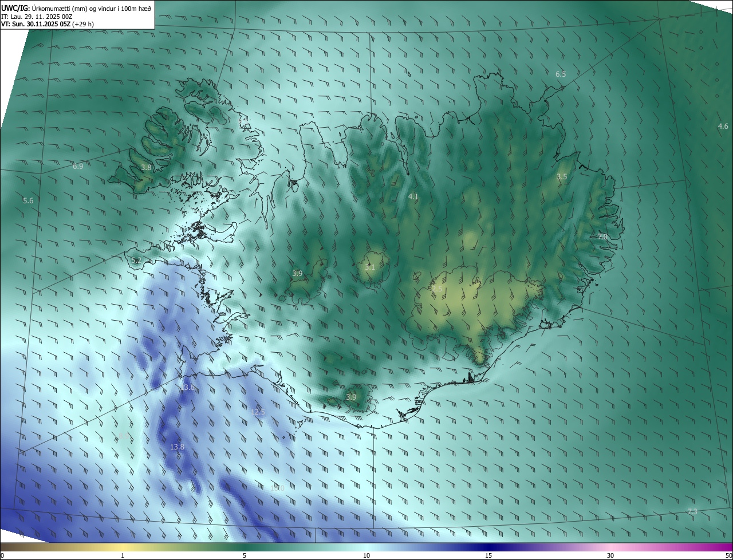Pick the 3.8 value over the Westfjords
733x560 pixels.
point(146,168)
